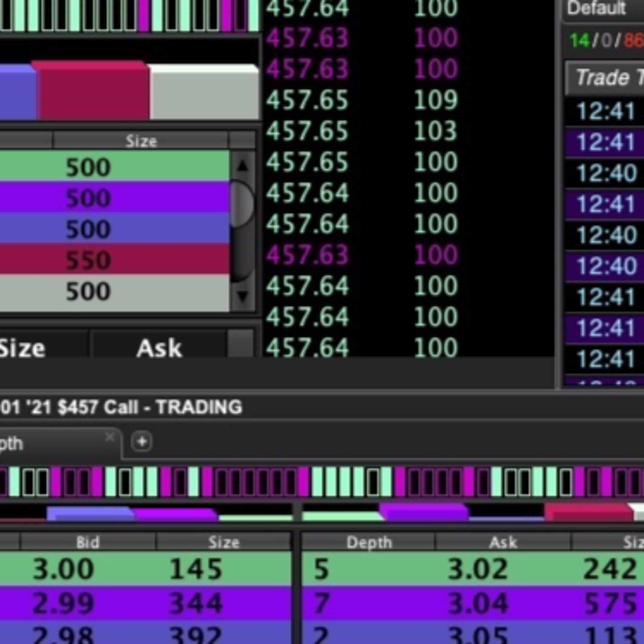644x644 pixels.
Task: Select the 2.99 bid price
Action: click(x=63, y=603)
